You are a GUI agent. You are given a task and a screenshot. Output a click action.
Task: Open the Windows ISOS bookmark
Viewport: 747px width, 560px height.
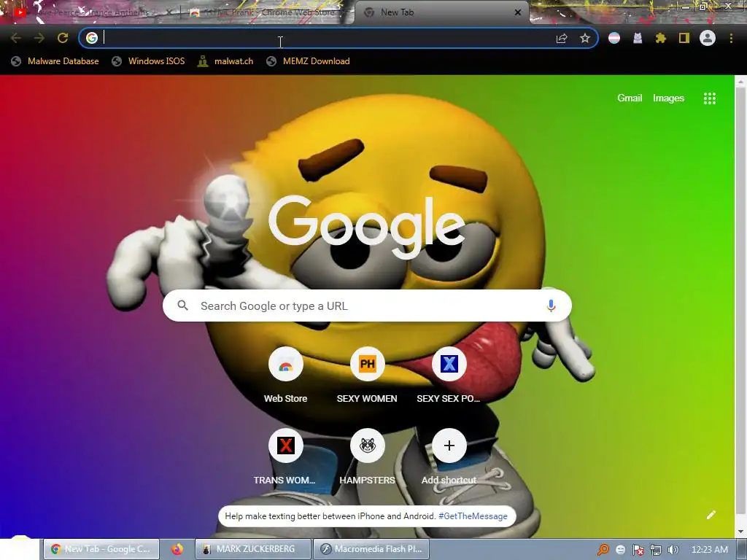[148, 61]
